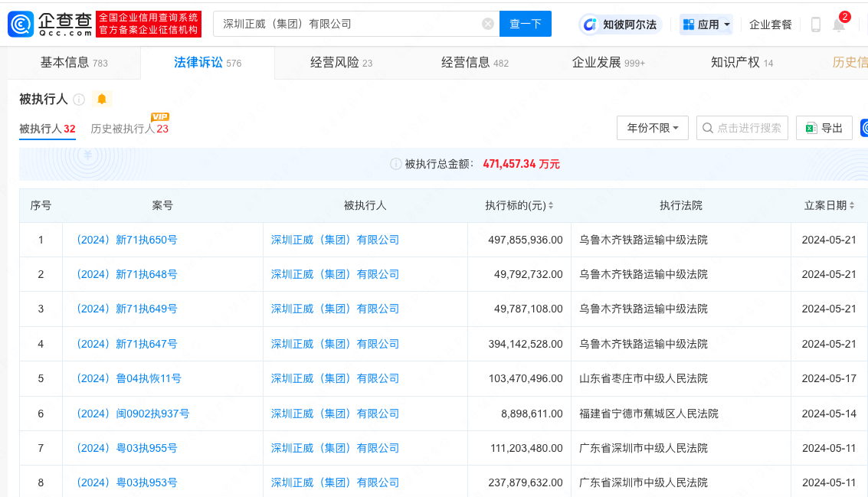
Task: Click the yellow alert bell beside 被执行人
Action: coord(101,99)
